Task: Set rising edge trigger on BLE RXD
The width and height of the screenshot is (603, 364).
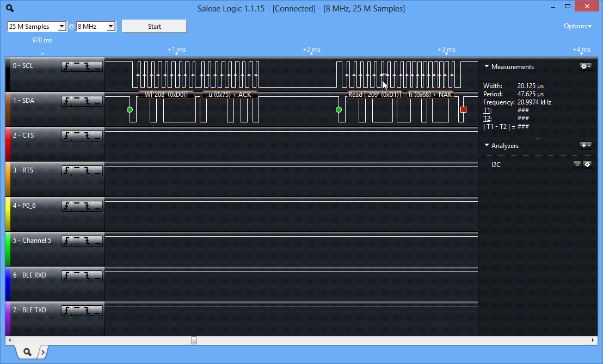Action: tap(66, 276)
